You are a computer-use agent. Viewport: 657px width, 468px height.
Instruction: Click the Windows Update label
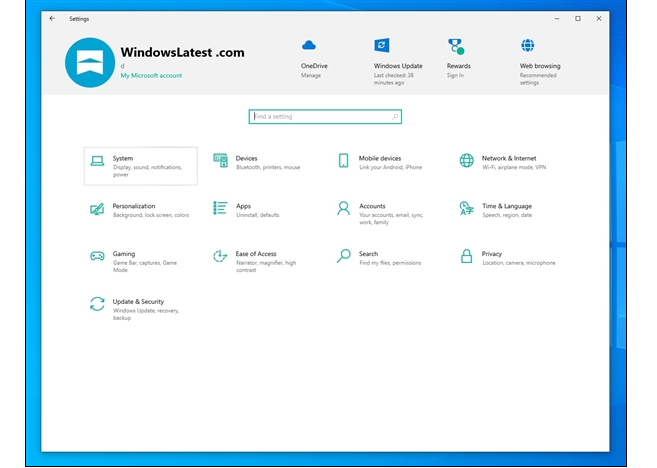(398, 66)
